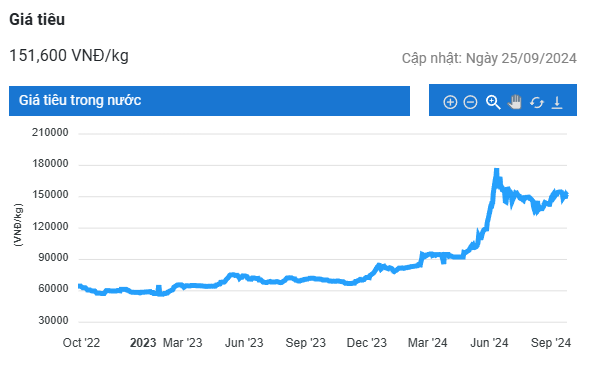Click the zoom out minus icon

[x=470, y=102]
